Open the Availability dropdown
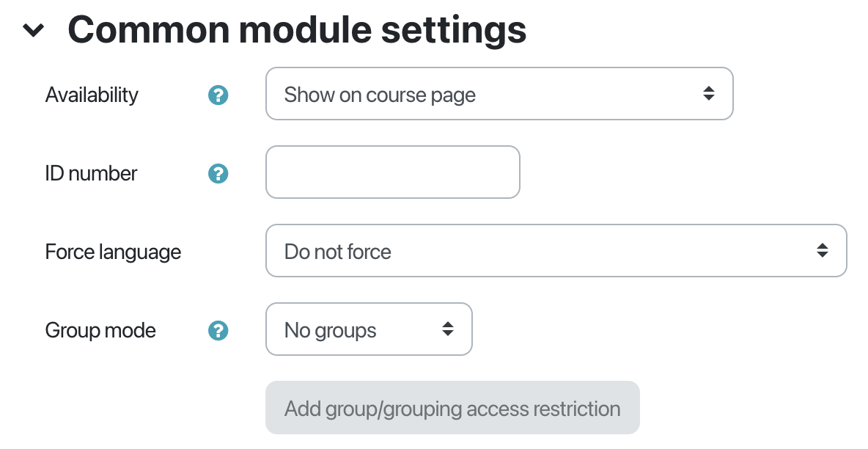The height and width of the screenshot is (449, 868). tap(499, 94)
